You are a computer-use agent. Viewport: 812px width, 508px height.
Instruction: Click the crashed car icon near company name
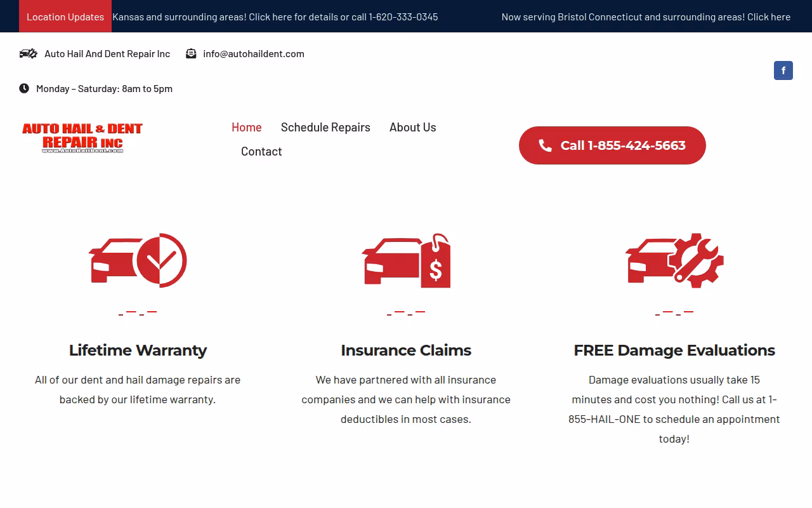29,53
